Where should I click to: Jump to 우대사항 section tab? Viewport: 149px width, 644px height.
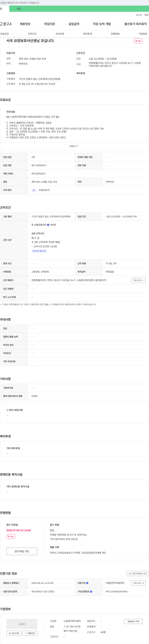click(x=60, y=34)
